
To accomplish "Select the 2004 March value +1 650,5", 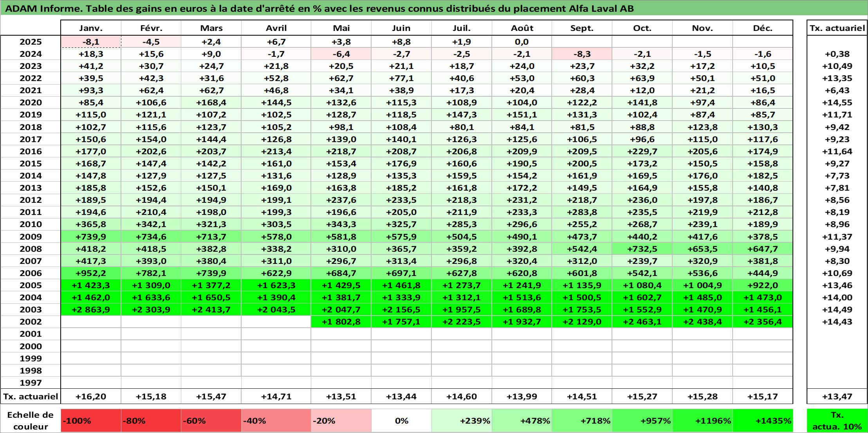I will (x=211, y=298).
